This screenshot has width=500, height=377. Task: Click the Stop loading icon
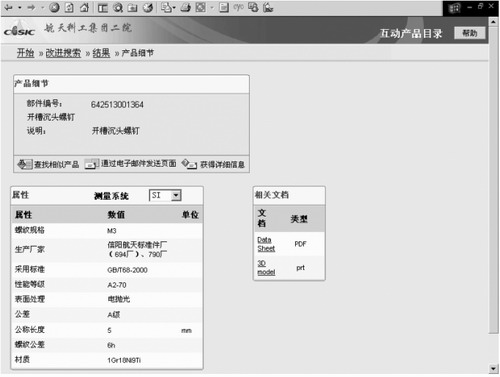tap(54, 7)
